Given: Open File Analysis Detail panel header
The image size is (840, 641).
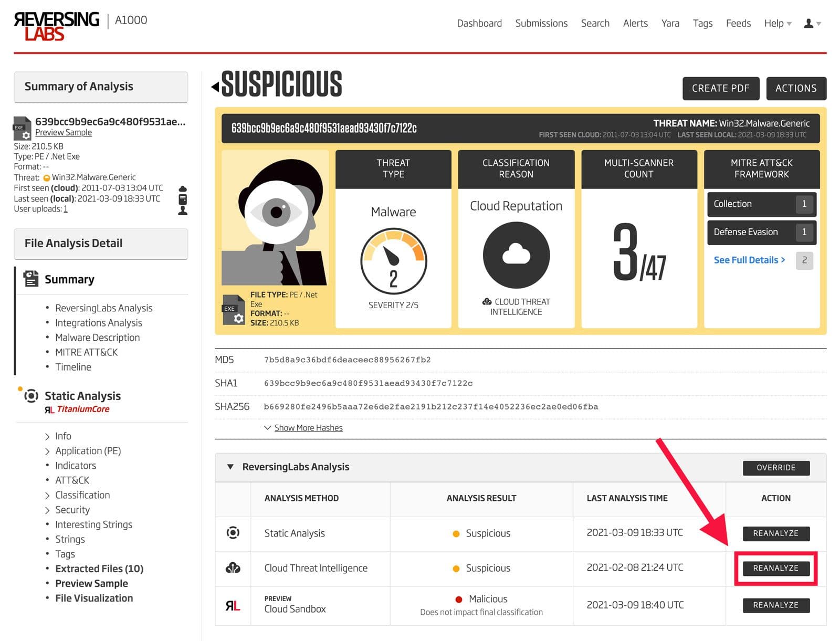Looking at the screenshot, I should point(101,244).
